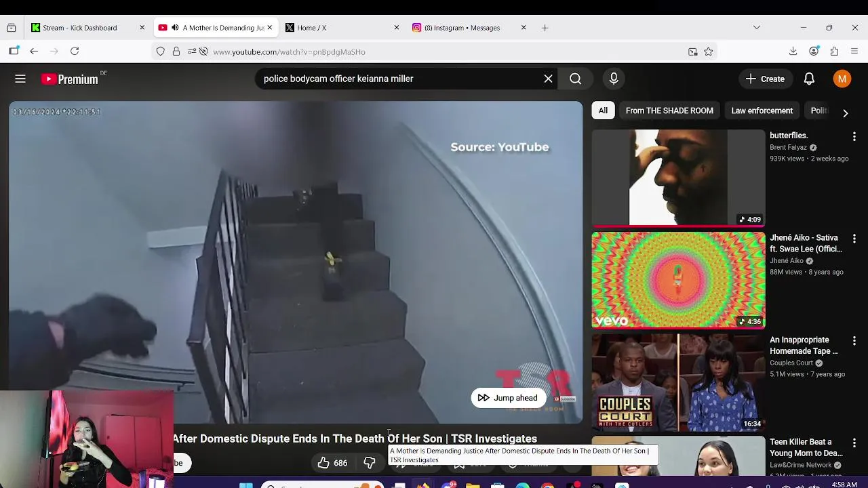Clear the search query with X
Image resolution: width=868 pixels, height=488 pixels.
click(x=548, y=79)
